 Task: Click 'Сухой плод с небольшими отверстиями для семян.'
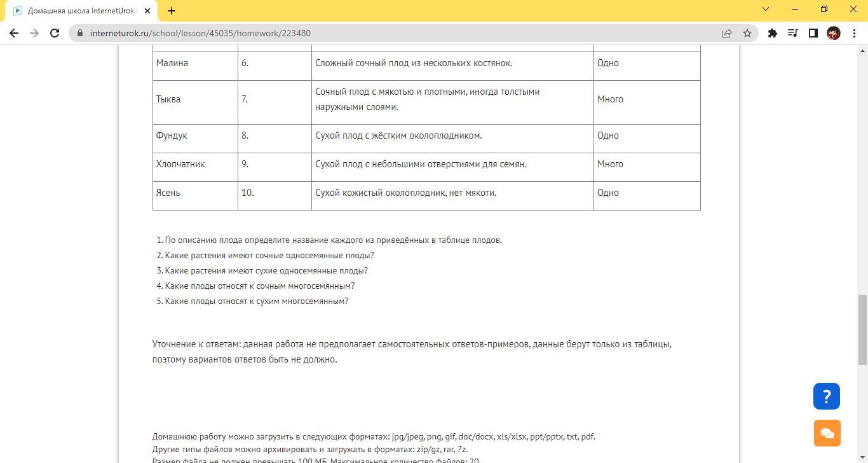(421, 164)
